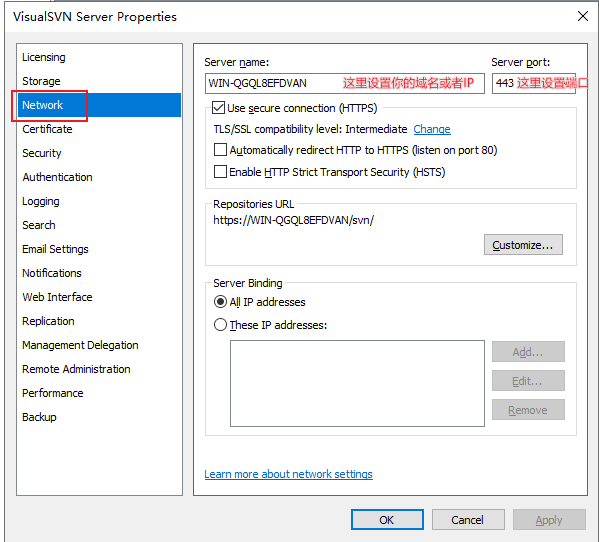Select All IP addresses radio button
This screenshot has width=599, height=542.
(220, 302)
